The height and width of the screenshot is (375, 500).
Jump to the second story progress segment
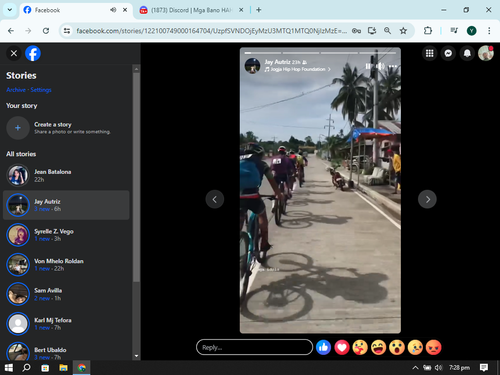coord(301,53)
